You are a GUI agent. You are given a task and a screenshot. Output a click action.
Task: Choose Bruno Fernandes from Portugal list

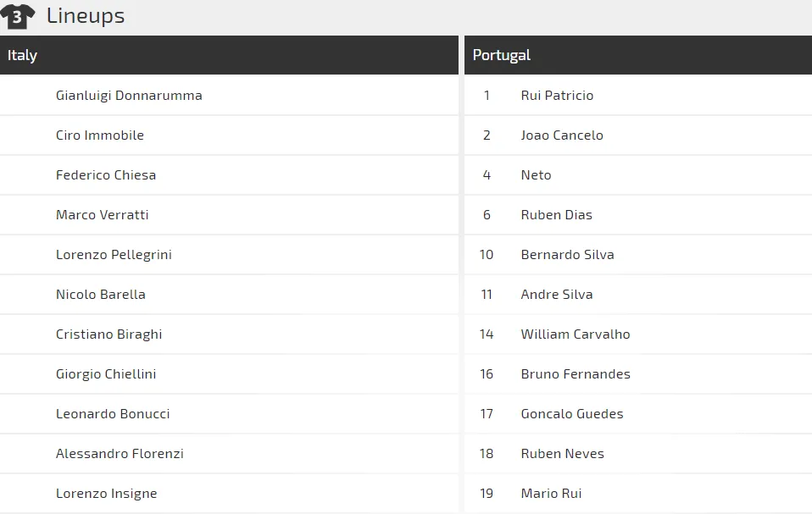[x=576, y=374]
